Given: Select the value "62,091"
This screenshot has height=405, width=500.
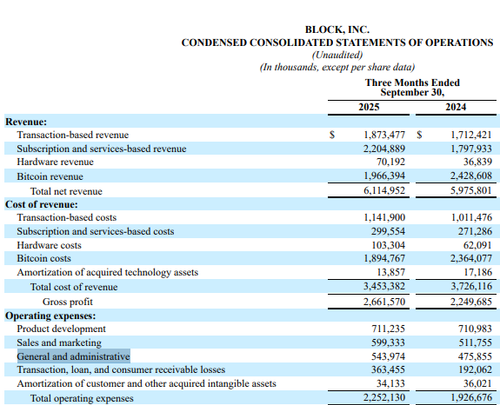Looking at the screenshot, I should pyautogui.click(x=477, y=245).
